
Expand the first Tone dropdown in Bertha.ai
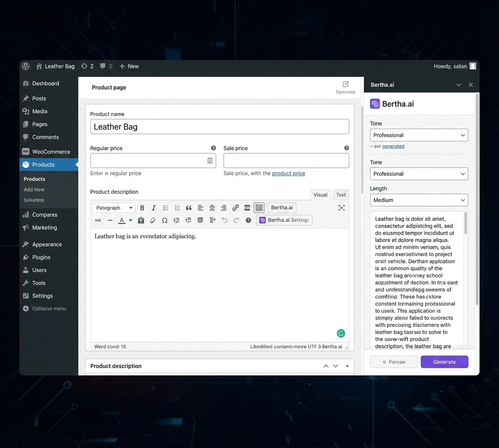click(419, 135)
